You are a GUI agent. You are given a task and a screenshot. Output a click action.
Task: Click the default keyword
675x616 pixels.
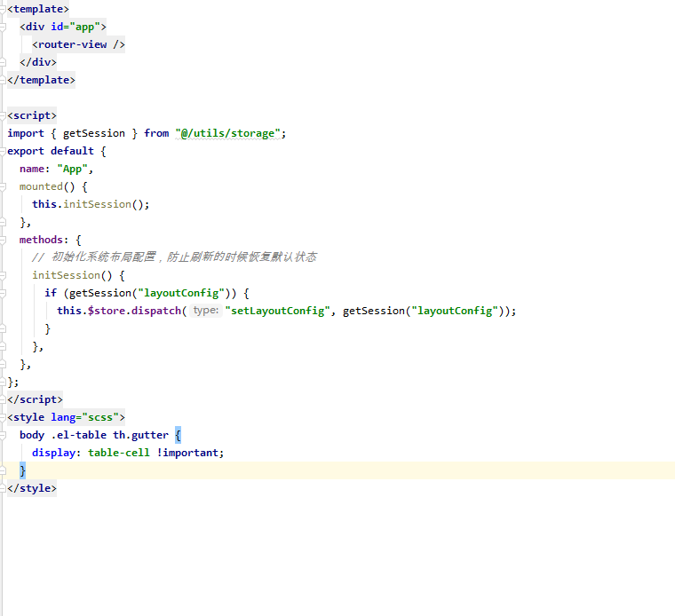point(72,151)
